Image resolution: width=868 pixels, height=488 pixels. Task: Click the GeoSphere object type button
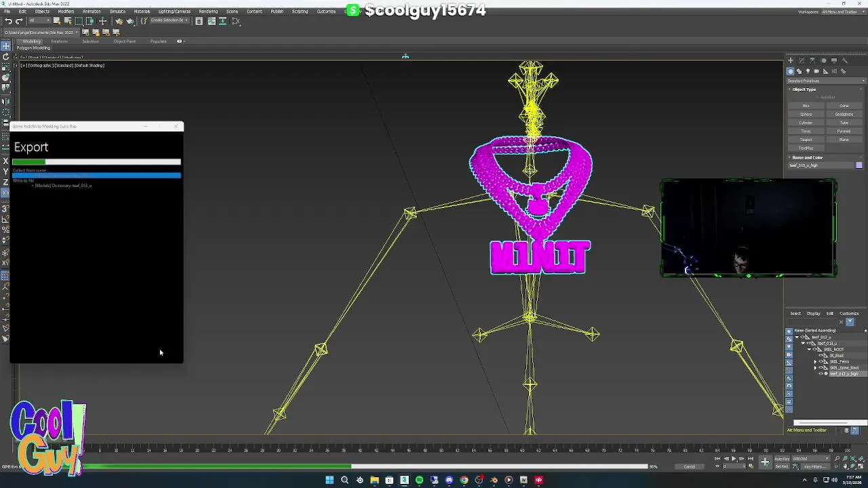click(x=844, y=114)
